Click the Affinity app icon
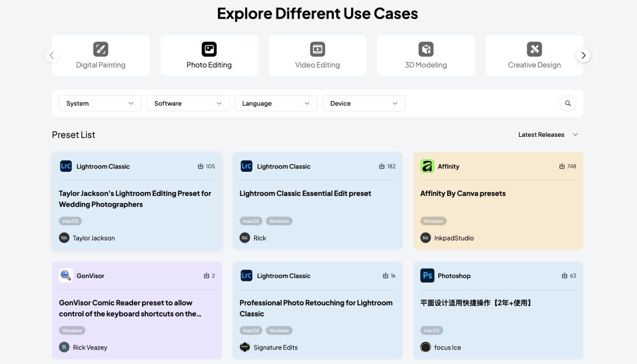This screenshot has height=364, width=637. (x=427, y=166)
